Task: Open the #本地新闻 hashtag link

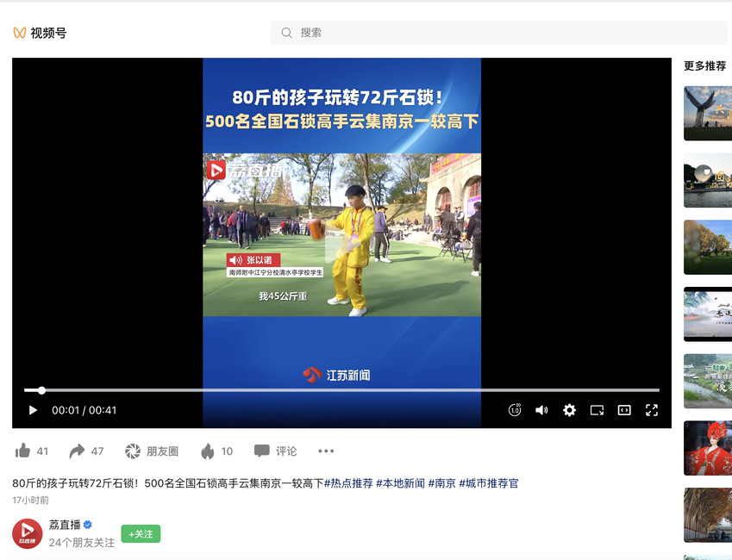Action: click(x=400, y=483)
